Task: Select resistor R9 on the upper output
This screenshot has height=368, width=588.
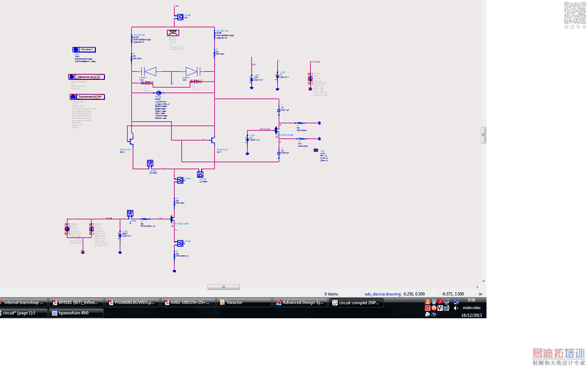Action: tap(300, 123)
